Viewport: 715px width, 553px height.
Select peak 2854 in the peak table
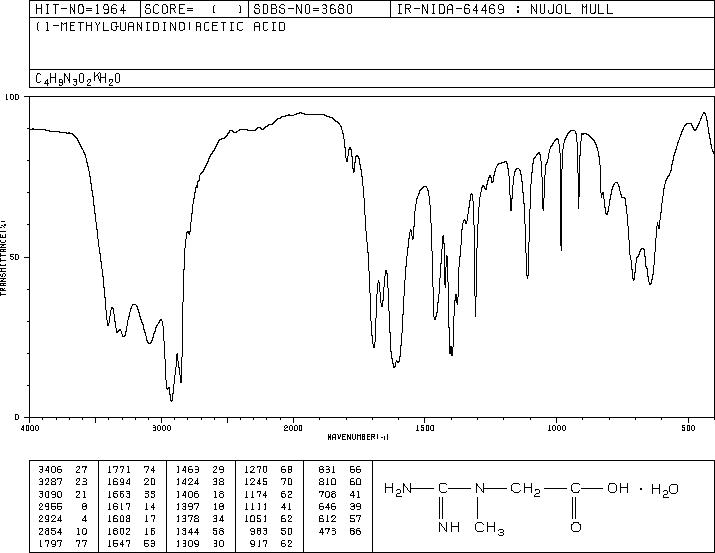coord(50,531)
